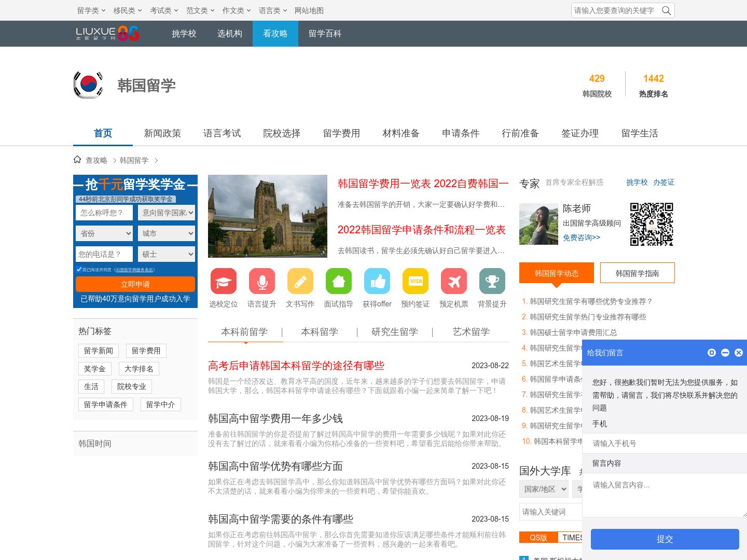Switch to the 留学费用 tab
The width and height of the screenshot is (747, 560).
(341, 133)
